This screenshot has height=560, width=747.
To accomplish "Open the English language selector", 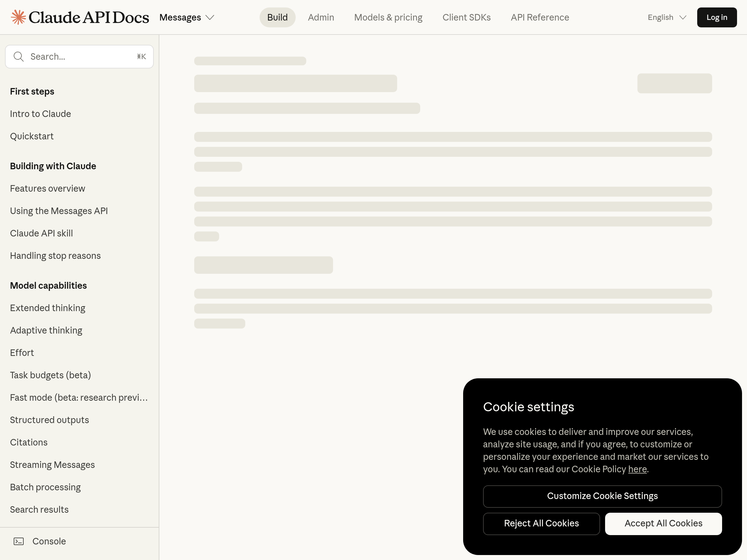I will tap(667, 17).
